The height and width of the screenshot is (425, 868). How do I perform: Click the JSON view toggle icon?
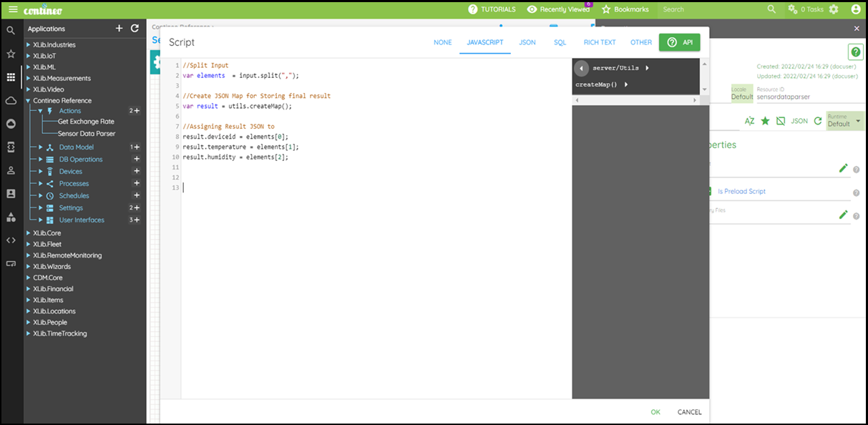(x=799, y=121)
